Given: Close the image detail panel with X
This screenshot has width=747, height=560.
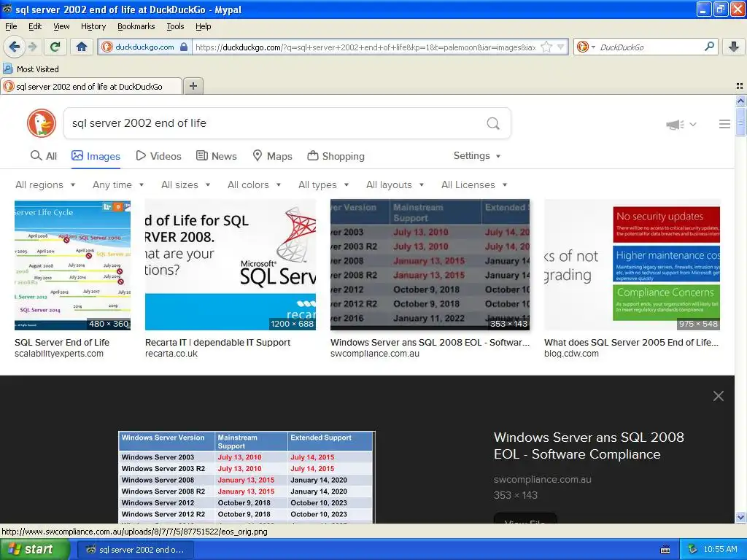Looking at the screenshot, I should (x=719, y=396).
